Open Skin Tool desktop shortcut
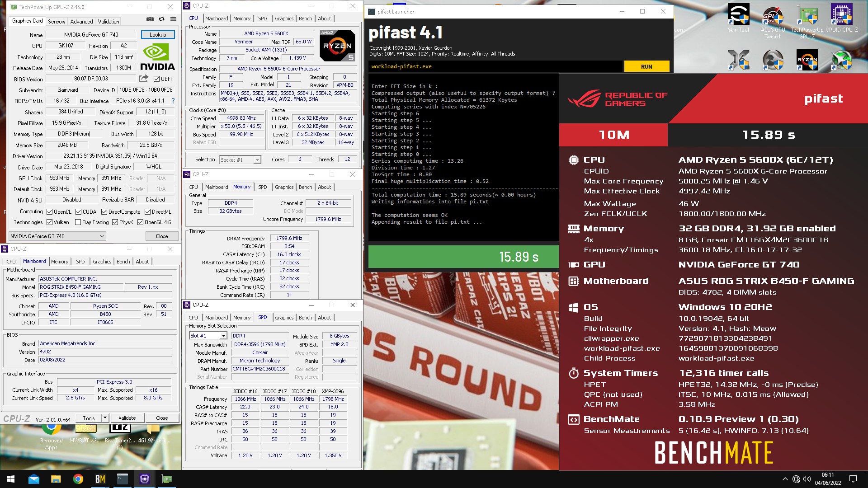868x488 pixels. point(738,18)
